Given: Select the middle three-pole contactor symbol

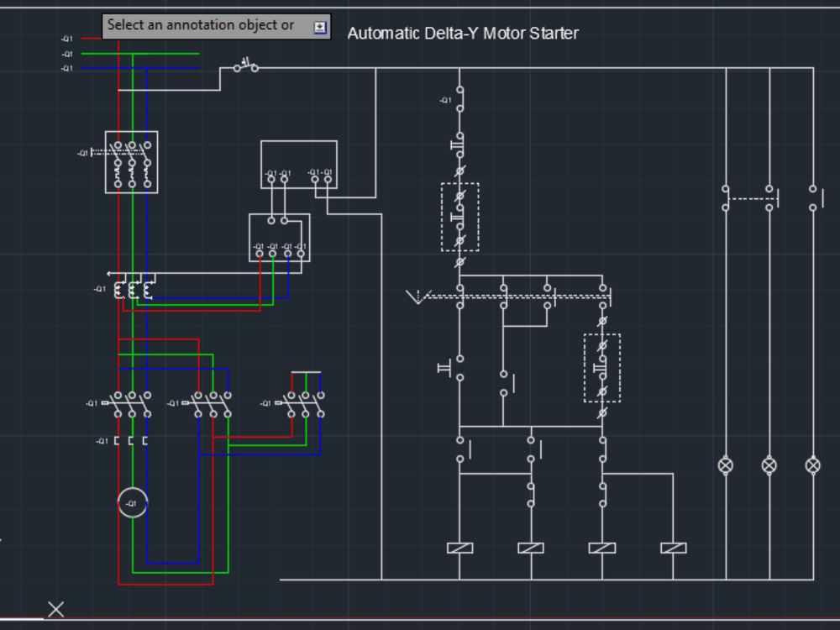Looking at the screenshot, I should 207,405.
